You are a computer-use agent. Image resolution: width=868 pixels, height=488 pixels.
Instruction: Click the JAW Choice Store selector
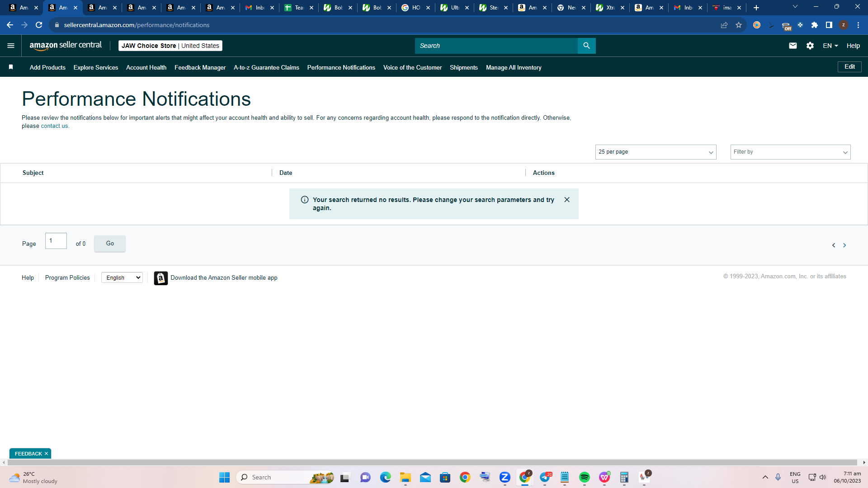pyautogui.click(x=170, y=46)
